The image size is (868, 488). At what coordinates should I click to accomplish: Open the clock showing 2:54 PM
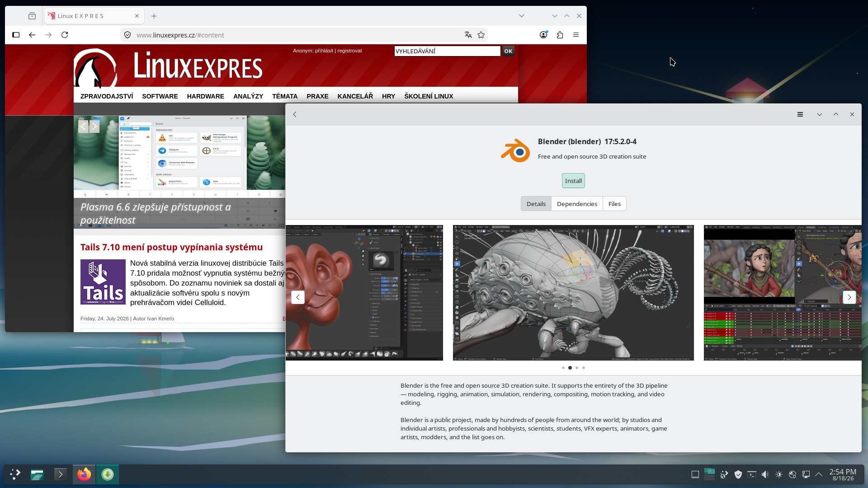[843, 474]
